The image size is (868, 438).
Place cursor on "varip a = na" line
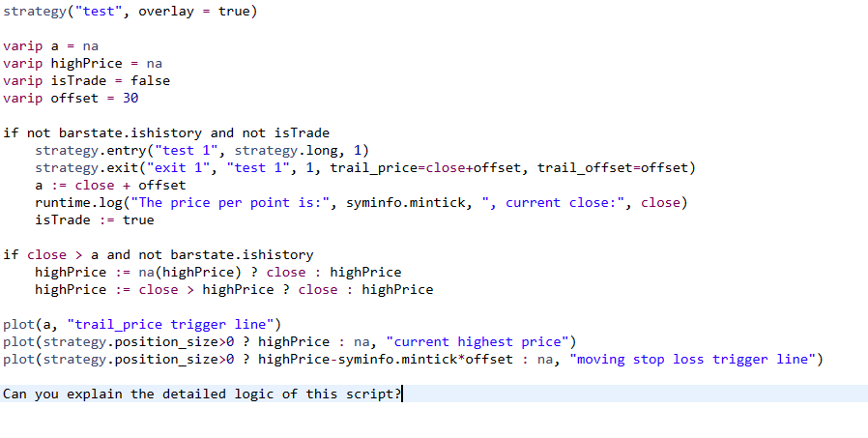point(50,46)
